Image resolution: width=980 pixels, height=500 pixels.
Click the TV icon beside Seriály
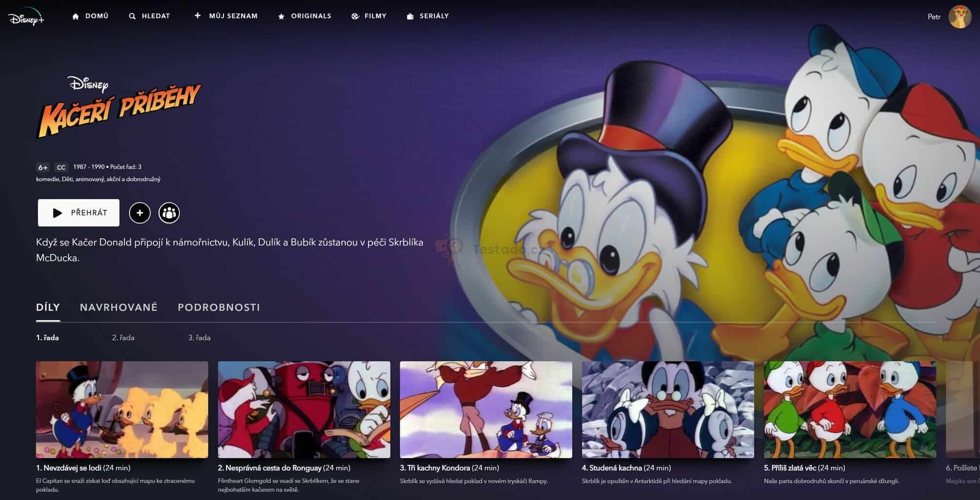pos(410,16)
